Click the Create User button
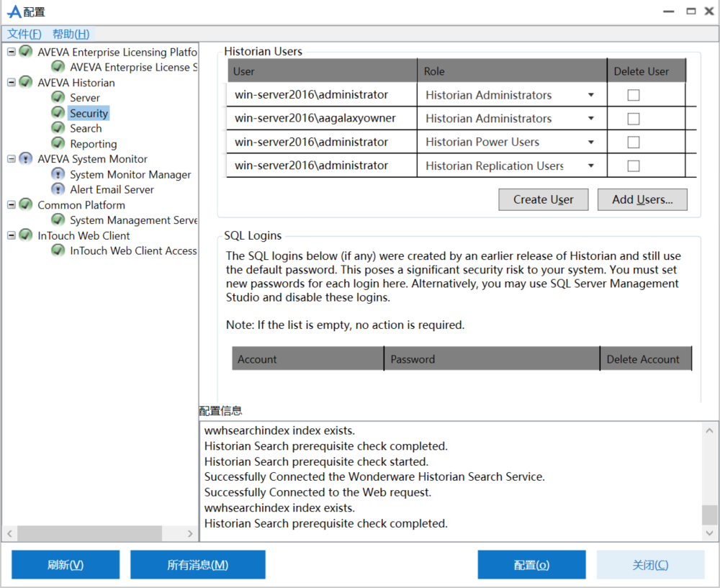 (543, 199)
